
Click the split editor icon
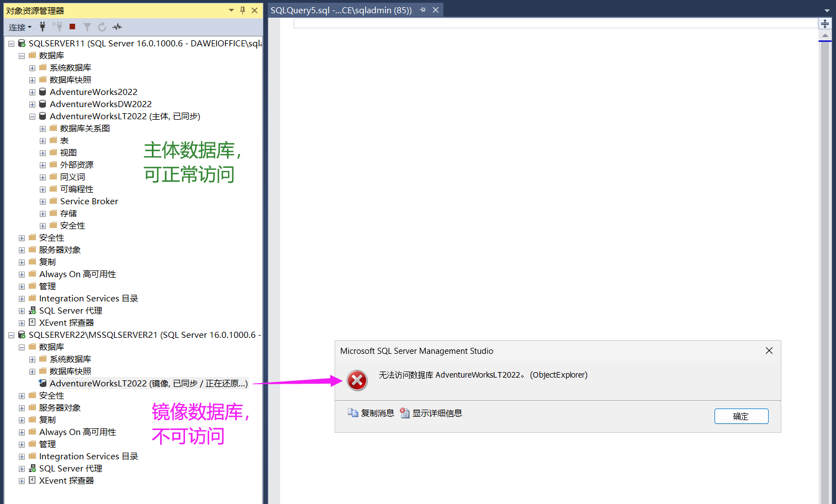(x=825, y=24)
